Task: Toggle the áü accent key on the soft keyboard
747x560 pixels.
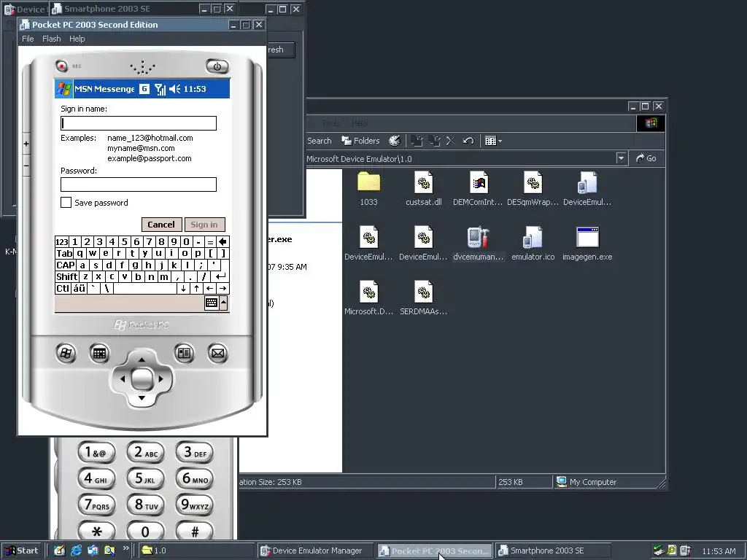Action: click(79, 288)
